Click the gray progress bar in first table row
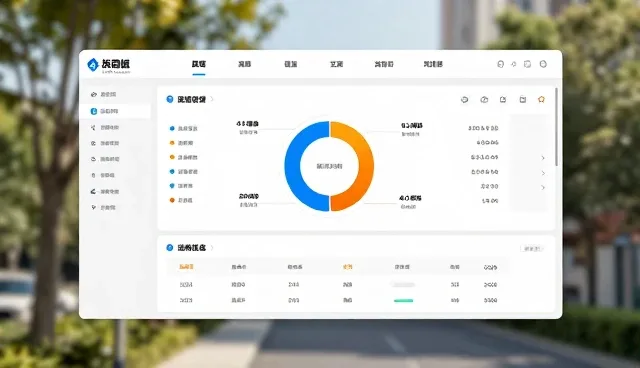 404,285
